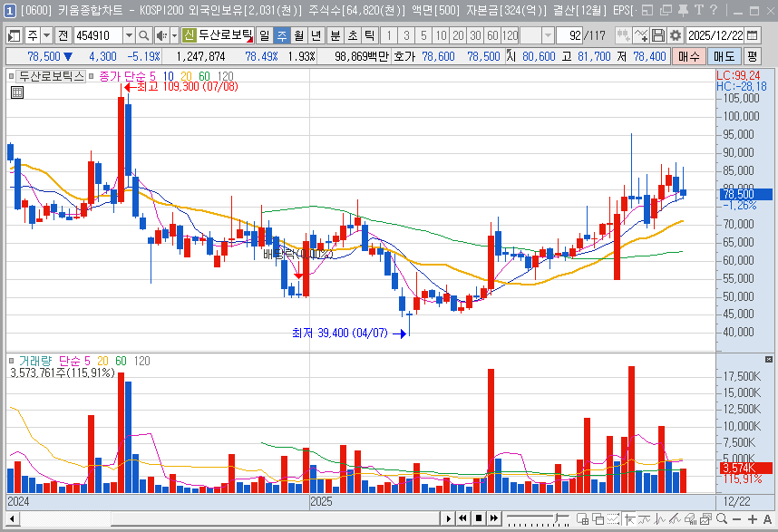778x532 pixels.
Task: Click scrollbar left arrow at bottom
Action: (12, 519)
